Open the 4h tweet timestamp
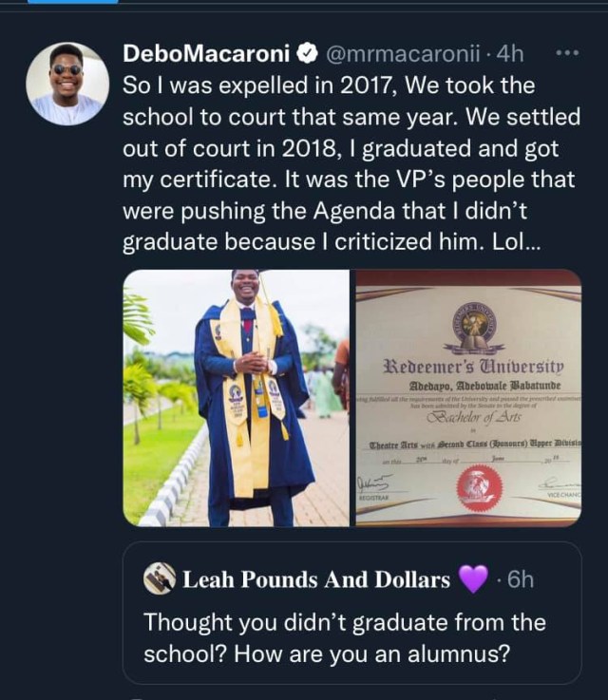608x700 pixels. (x=510, y=53)
